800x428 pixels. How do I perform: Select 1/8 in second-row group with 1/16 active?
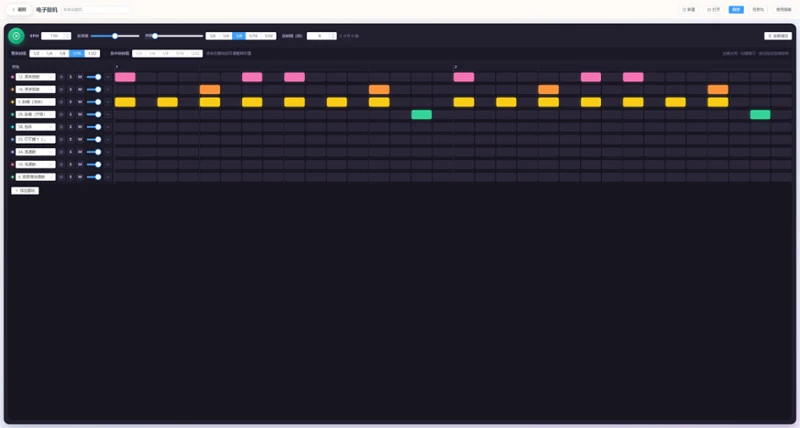62,53
